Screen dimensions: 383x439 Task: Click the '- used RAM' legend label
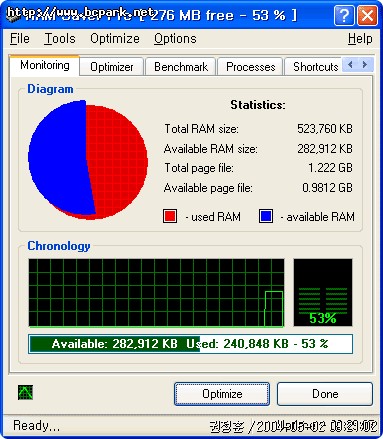coord(213,217)
